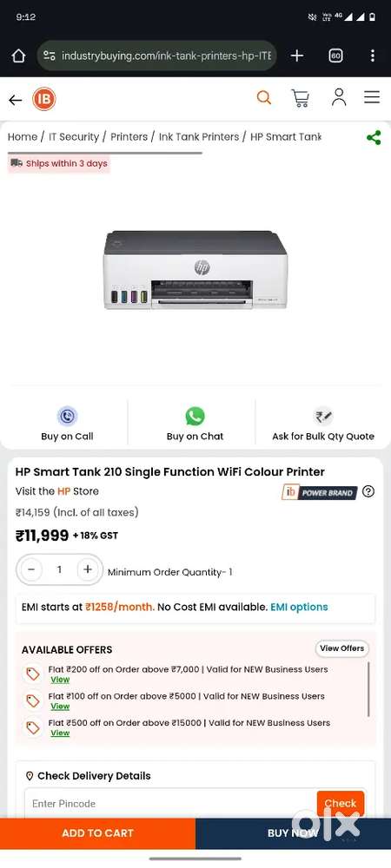Go back using the arrow beside IB logo
Image resolution: width=391 pixels, height=868 pixels.
(16, 100)
